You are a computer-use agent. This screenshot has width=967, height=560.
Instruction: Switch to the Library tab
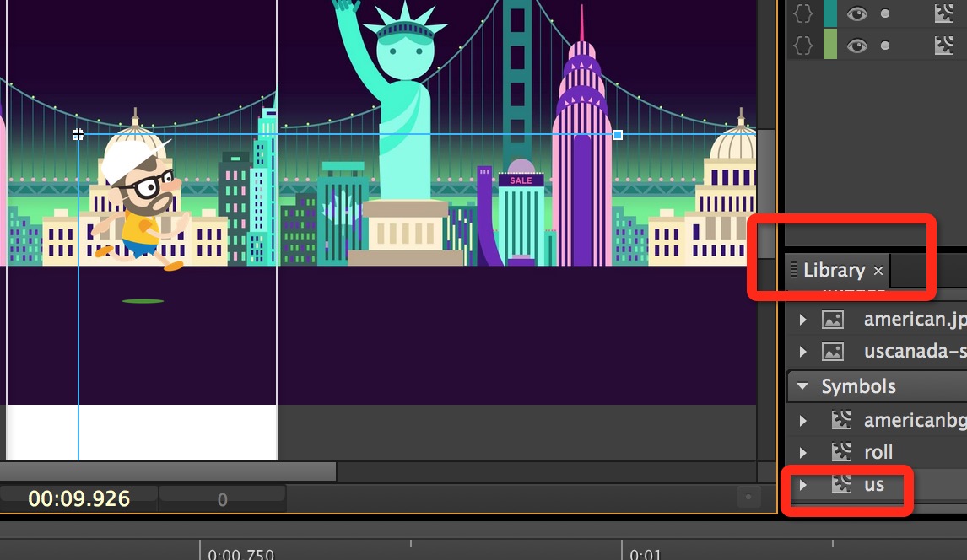[x=834, y=270]
